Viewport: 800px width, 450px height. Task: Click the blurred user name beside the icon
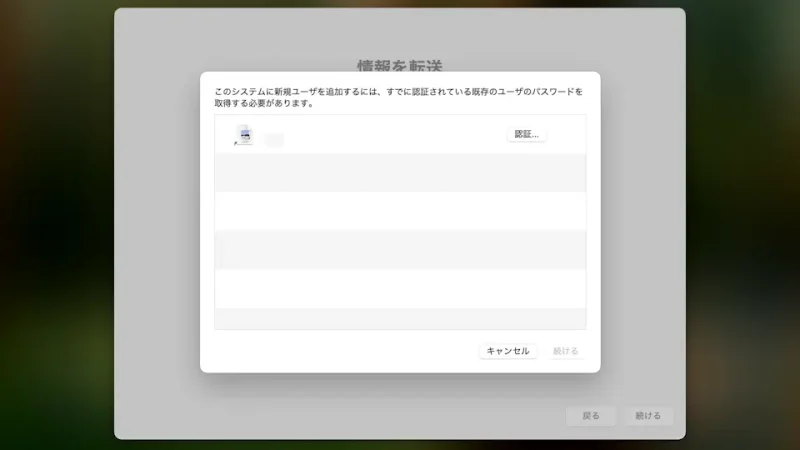pos(274,139)
